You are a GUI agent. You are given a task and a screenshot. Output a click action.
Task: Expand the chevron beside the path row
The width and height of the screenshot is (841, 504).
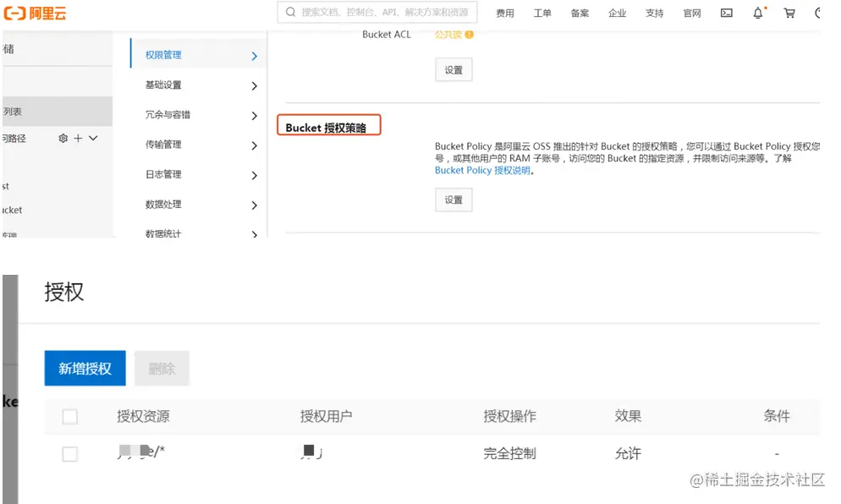(x=93, y=139)
